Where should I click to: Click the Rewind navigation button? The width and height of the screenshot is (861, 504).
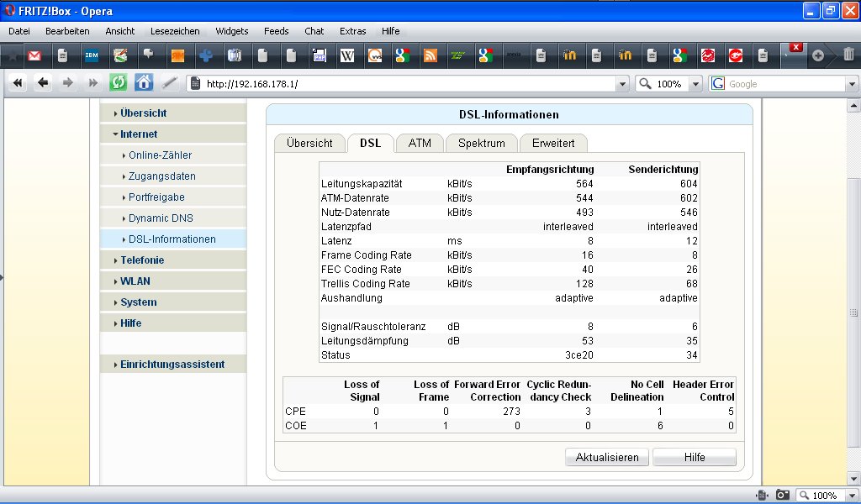click(18, 83)
